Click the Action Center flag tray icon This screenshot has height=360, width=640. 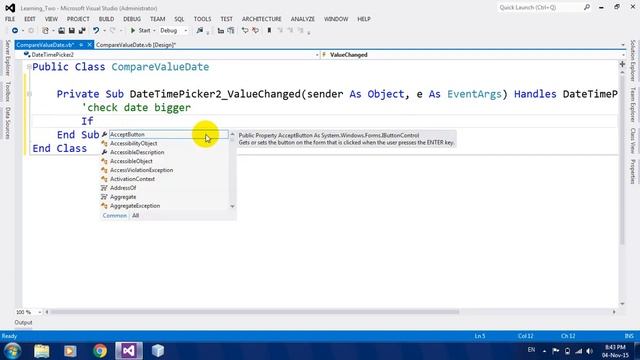pos(556,351)
